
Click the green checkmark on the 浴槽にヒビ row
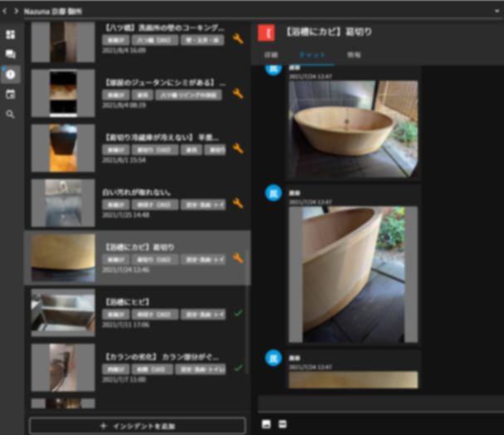click(238, 313)
